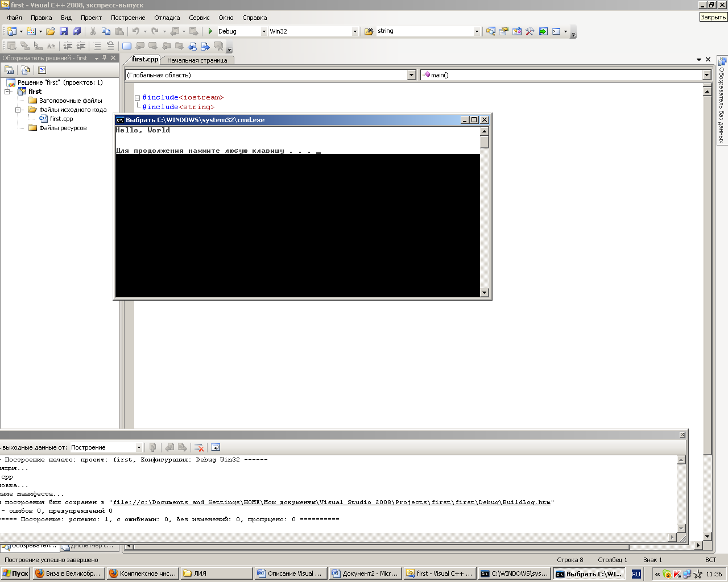The image size is (728, 582).
Task: Open the Построение menu
Action: click(128, 18)
